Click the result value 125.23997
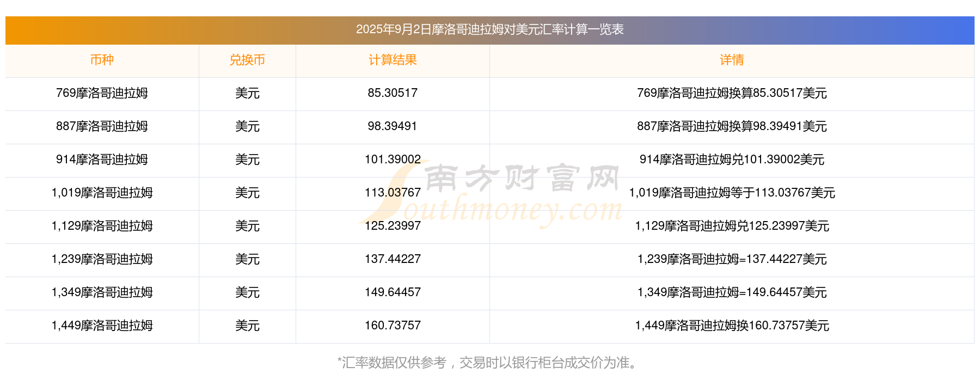980x392 pixels. (393, 226)
